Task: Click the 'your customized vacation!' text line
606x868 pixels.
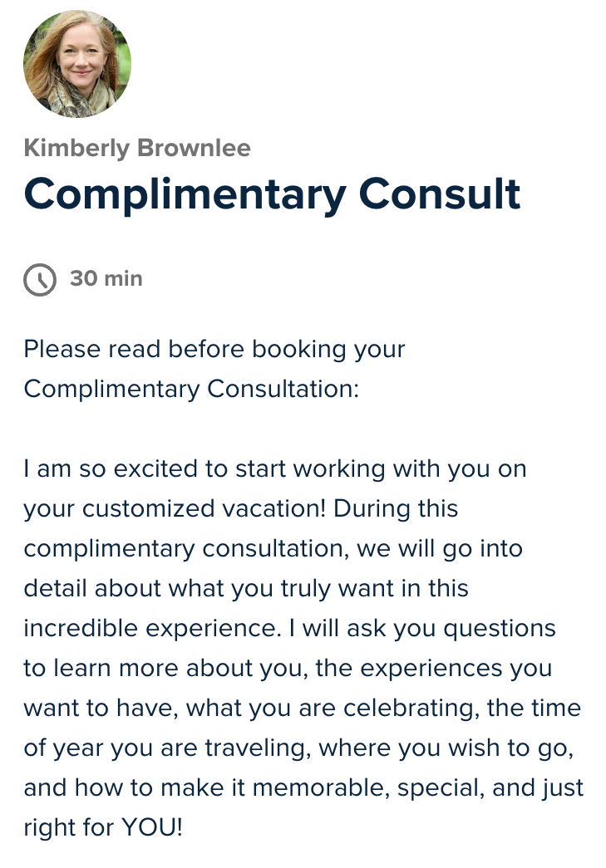Action: [x=241, y=508]
